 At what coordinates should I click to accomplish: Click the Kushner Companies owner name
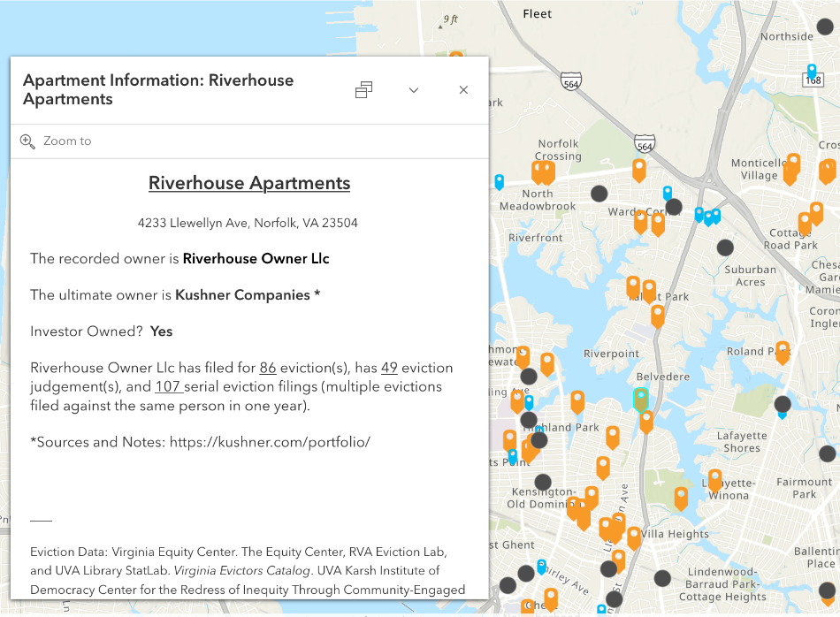[242, 295]
